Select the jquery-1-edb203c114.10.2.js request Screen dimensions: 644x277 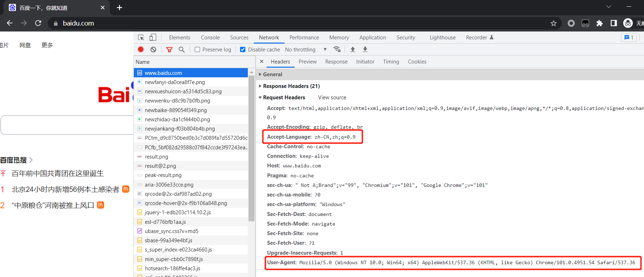pyautogui.click(x=178, y=212)
